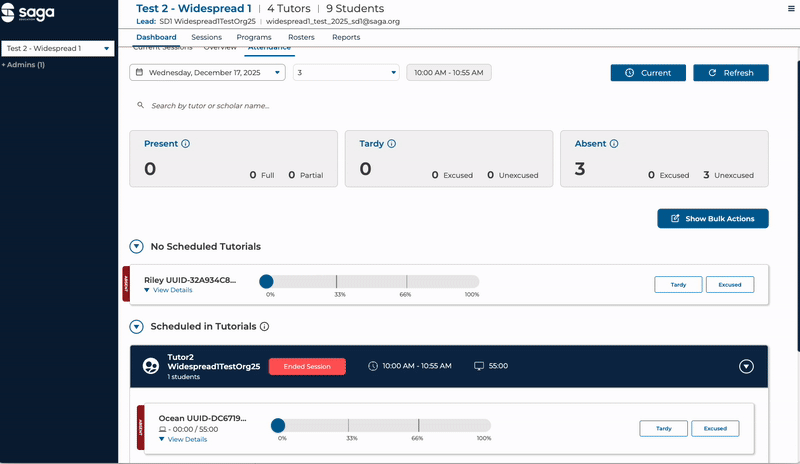Mark Ocean as Tardy
Viewport: 800px width, 464px height.
point(663,429)
